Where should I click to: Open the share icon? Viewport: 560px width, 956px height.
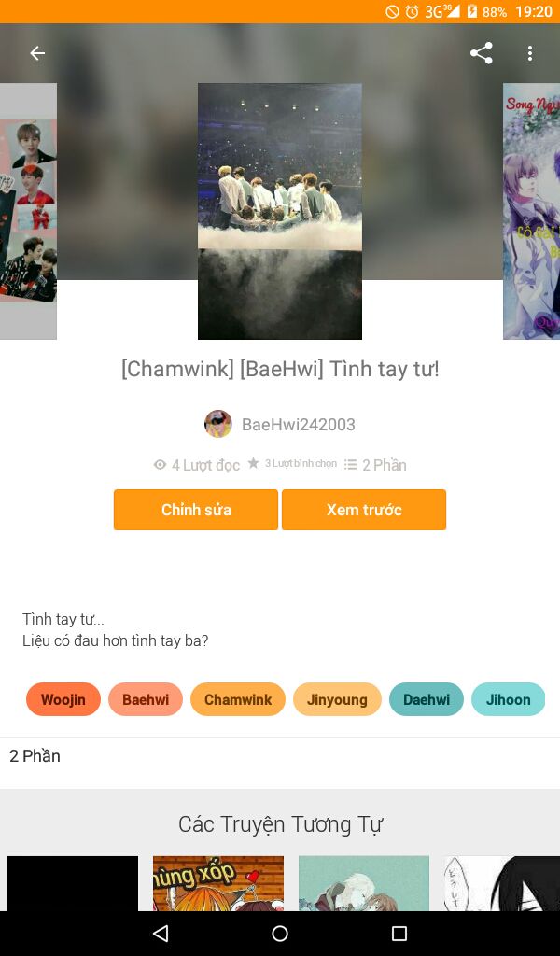[482, 53]
